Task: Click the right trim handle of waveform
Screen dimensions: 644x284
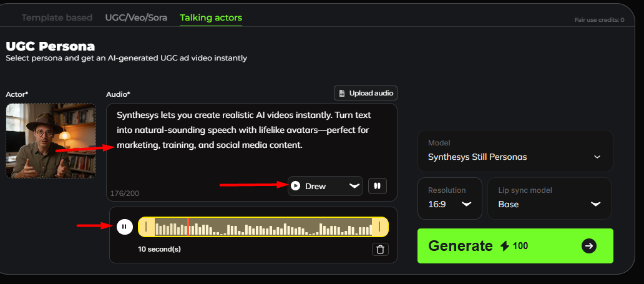Action: click(379, 227)
